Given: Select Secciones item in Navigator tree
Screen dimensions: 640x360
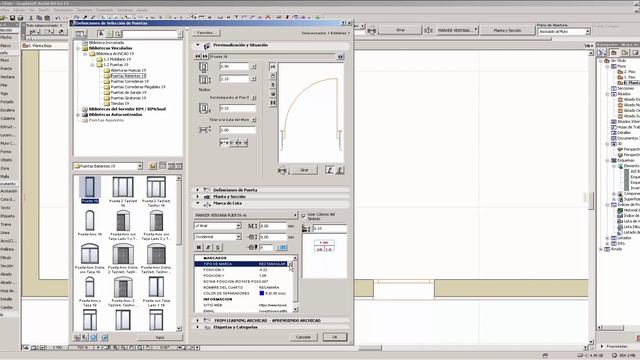Looking at the screenshot, I should click(x=626, y=88).
